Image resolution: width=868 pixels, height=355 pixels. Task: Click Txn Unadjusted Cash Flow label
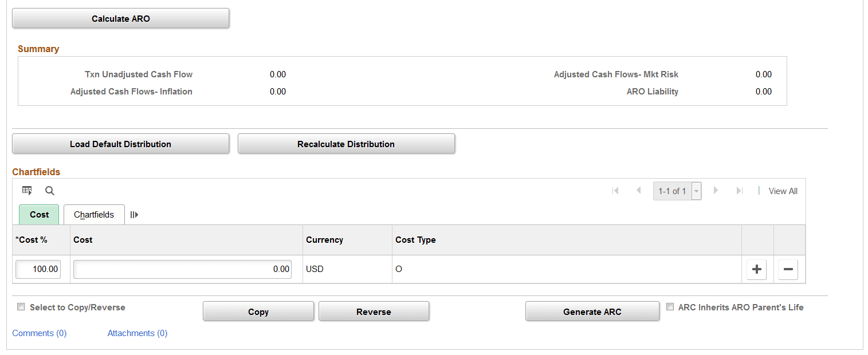click(x=139, y=74)
